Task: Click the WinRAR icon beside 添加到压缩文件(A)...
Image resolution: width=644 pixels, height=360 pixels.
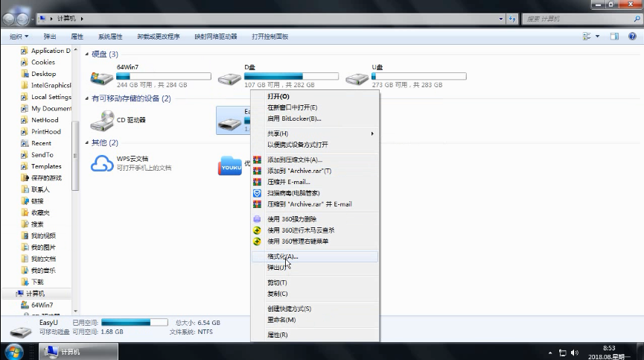Action: tap(257, 160)
